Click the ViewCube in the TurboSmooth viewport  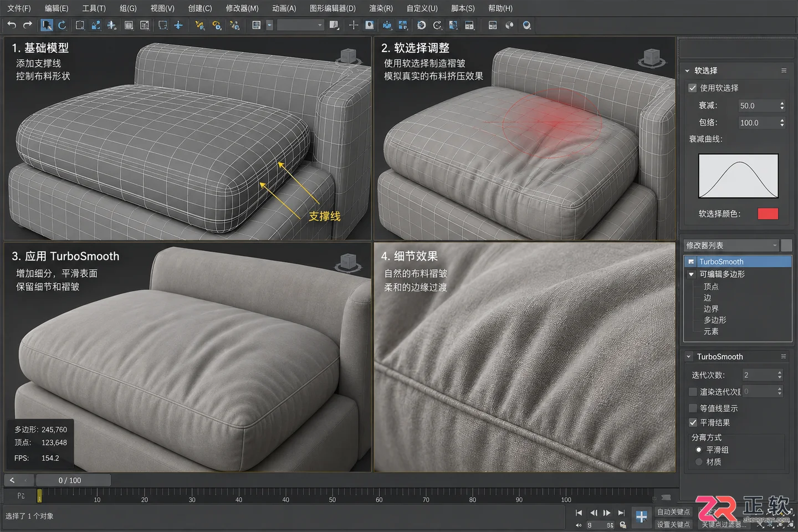pyautogui.click(x=348, y=262)
